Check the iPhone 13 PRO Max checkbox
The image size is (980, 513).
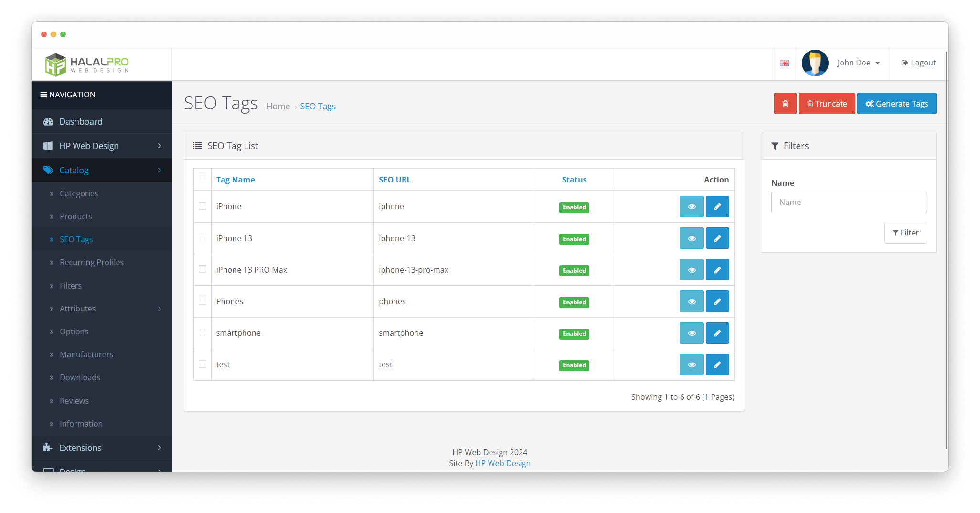tap(202, 269)
